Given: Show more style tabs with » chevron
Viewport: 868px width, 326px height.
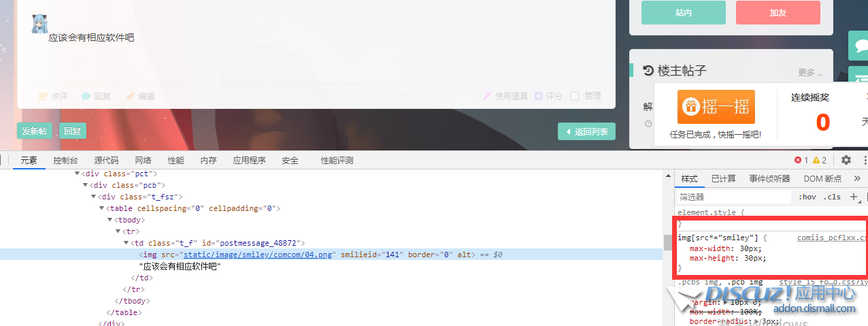Looking at the screenshot, I should click(856, 178).
